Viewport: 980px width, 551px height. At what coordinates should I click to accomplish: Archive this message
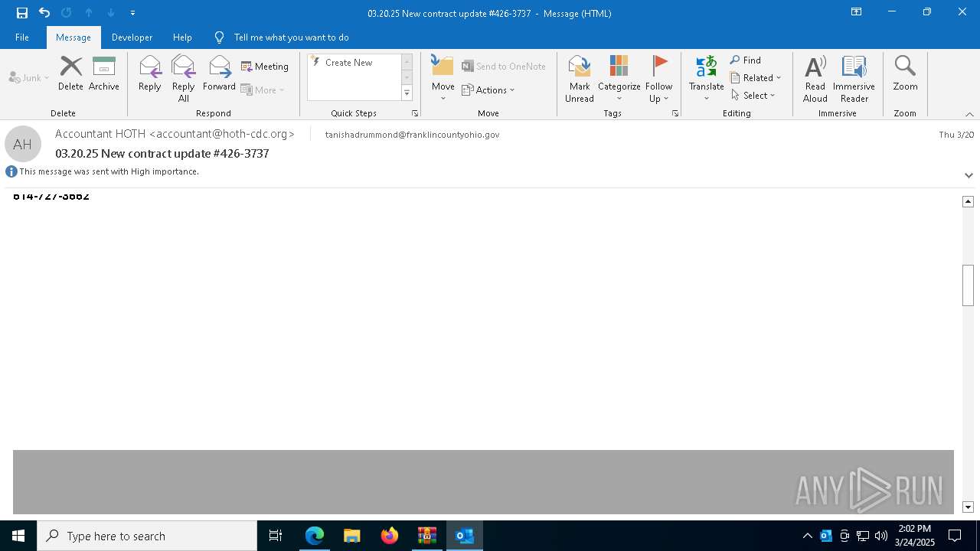tap(104, 73)
